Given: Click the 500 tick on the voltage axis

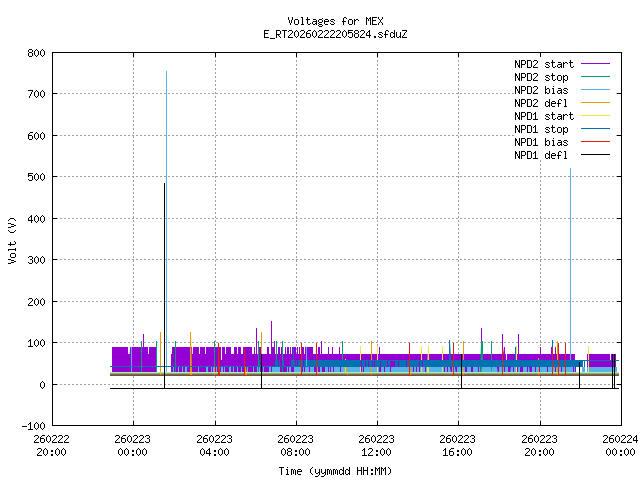Looking at the screenshot, I should click(x=34, y=177).
